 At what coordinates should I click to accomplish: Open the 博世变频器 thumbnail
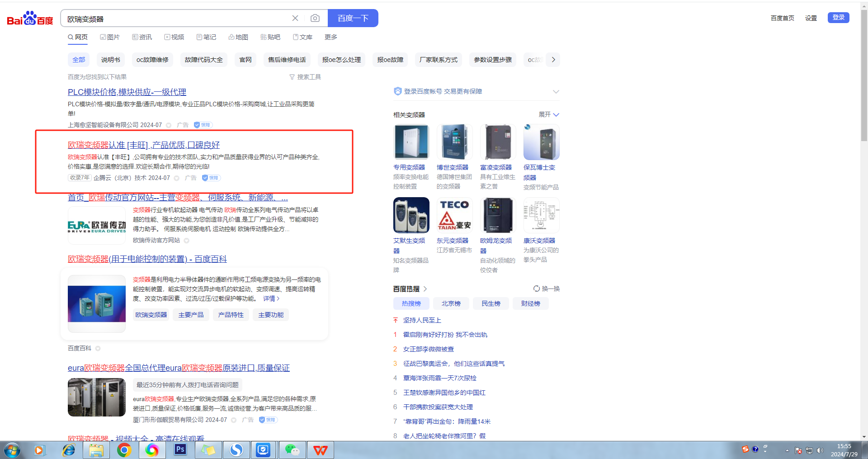point(455,142)
